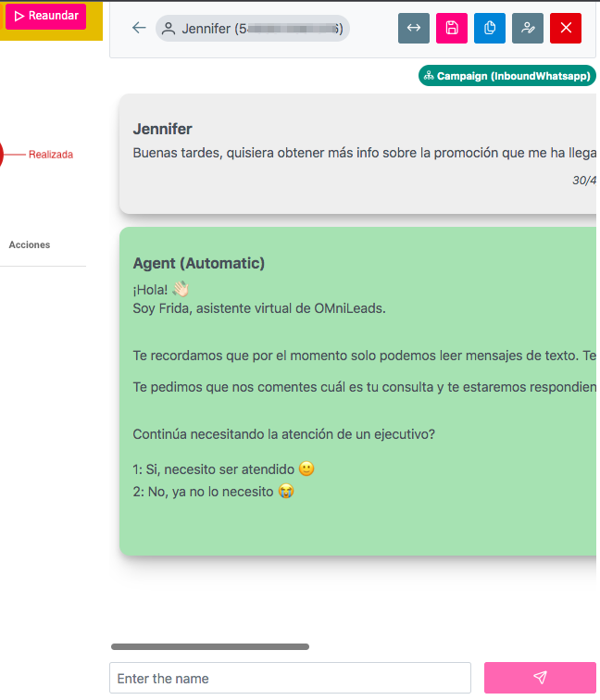This screenshot has height=700, width=600.
Task: Click the network icon in Campaign badge
Action: click(x=429, y=76)
